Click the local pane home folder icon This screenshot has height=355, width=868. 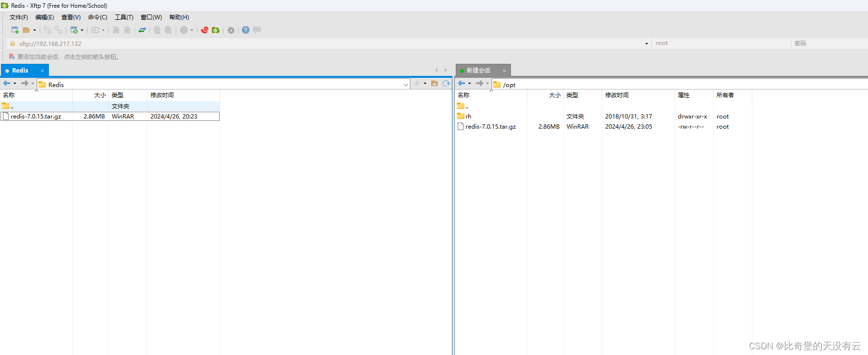(x=434, y=83)
